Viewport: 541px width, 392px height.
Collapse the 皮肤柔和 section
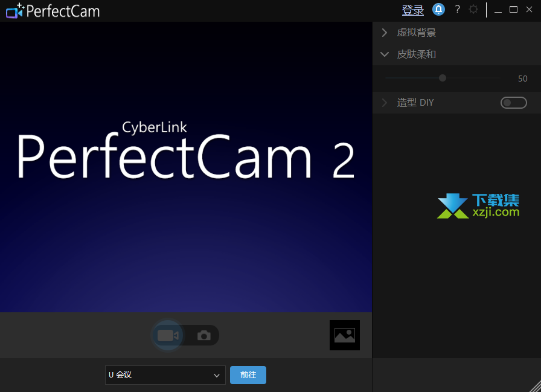coord(385,54)
